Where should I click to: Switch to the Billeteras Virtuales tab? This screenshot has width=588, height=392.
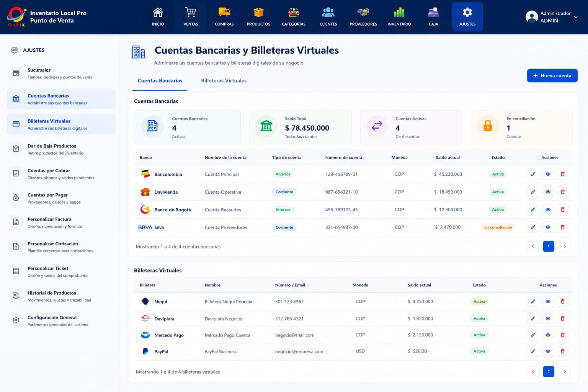(x=224, y=81)
